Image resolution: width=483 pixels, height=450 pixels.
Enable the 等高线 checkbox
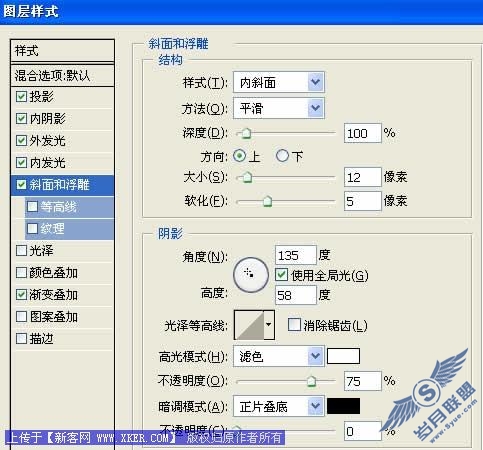[32, 207]
